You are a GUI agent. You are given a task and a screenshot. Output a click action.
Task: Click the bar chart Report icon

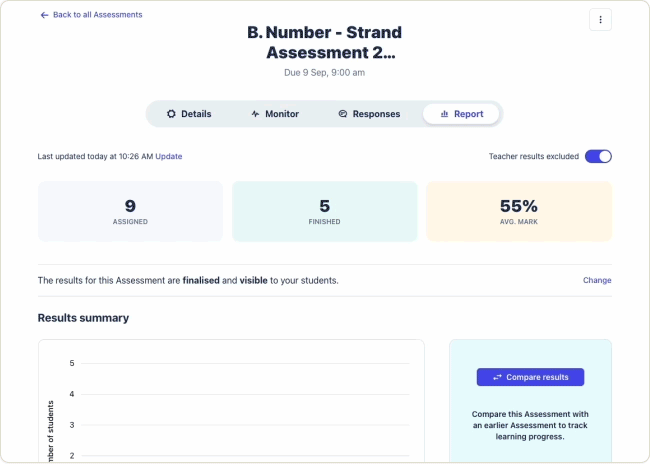[x=444, y=114]
